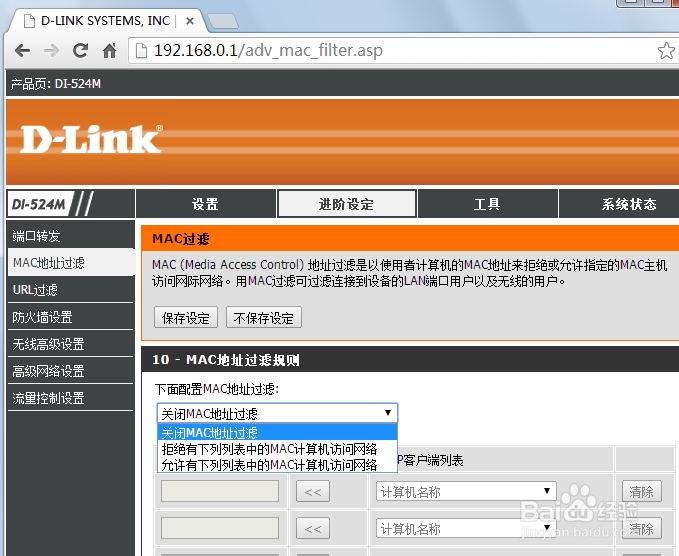
Task: Click the 10 - MAC地址过滤规则 heading
Action: [x=226, y=359]
